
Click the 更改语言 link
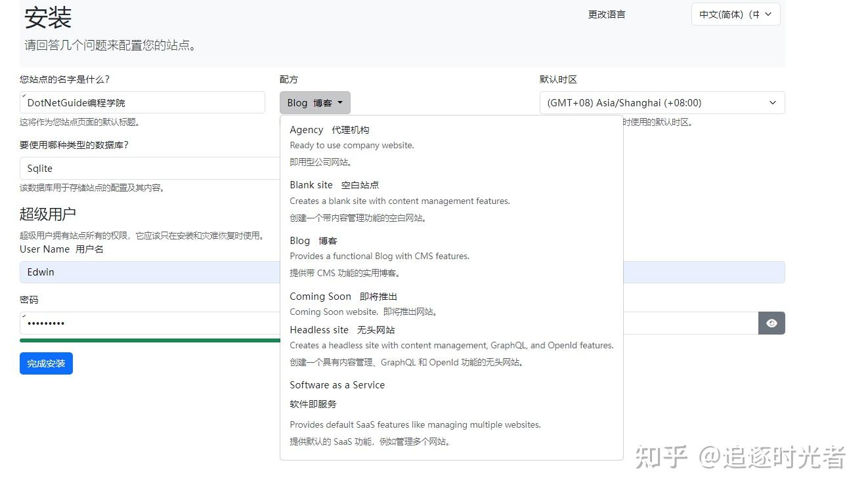click(x=606, y=14)
